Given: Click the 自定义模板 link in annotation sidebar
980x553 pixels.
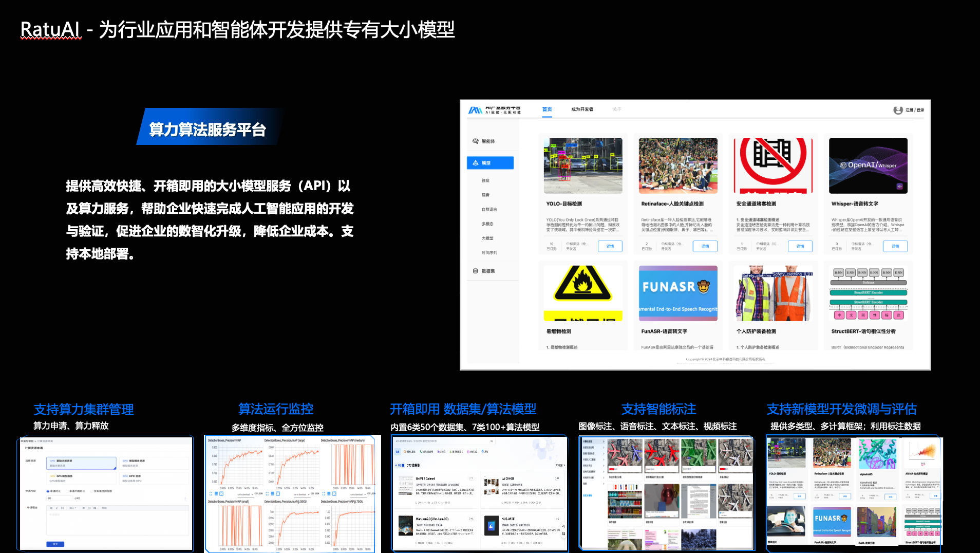Looking at the screenshot, I should 587,495.
